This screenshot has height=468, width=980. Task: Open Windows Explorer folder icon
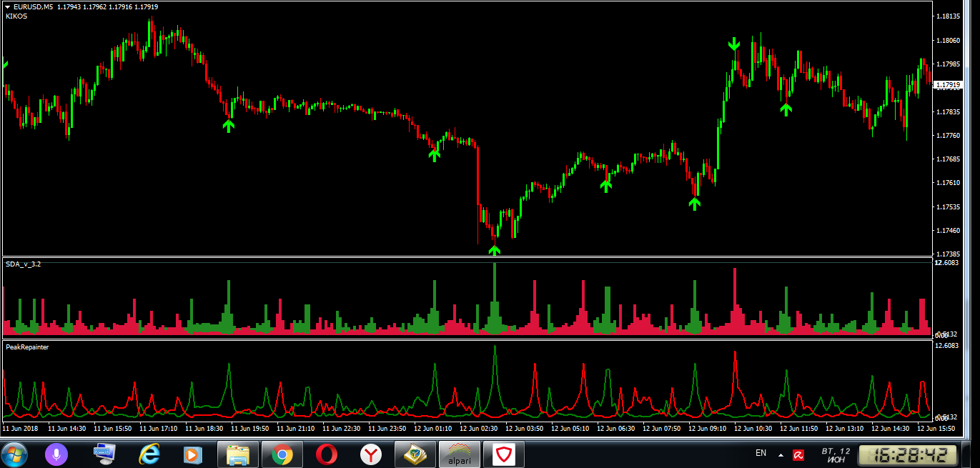(237, 454)
